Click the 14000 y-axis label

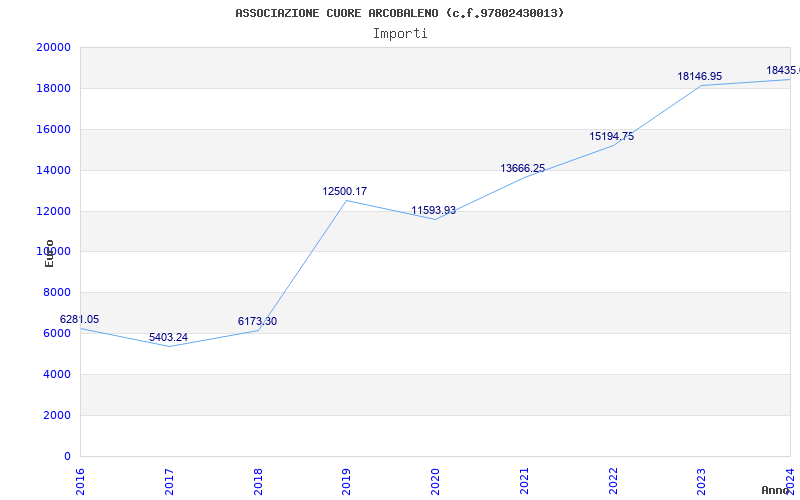(53, 170)
